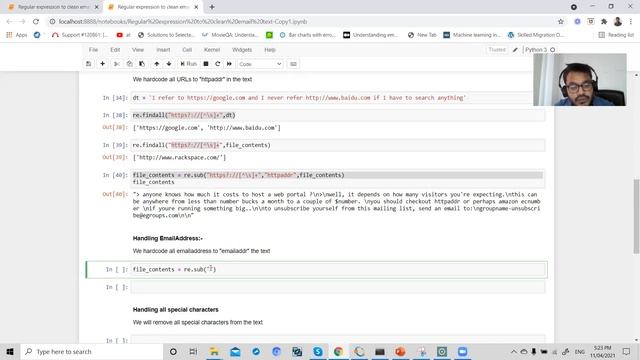This screenshot has height=360, width=640.
Task: Open the Cell menu
Action: (x=187, y=50)
